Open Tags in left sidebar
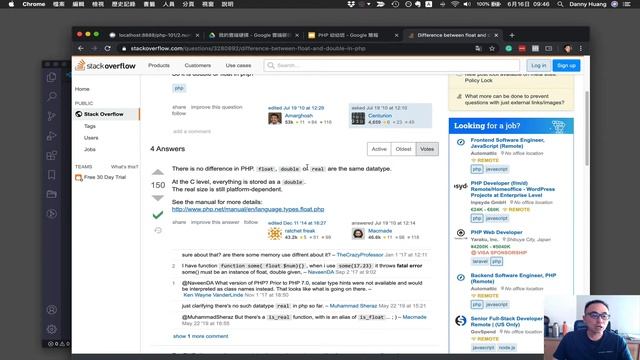This screenshot has width=640, height=360. click(x=90, y=126)
